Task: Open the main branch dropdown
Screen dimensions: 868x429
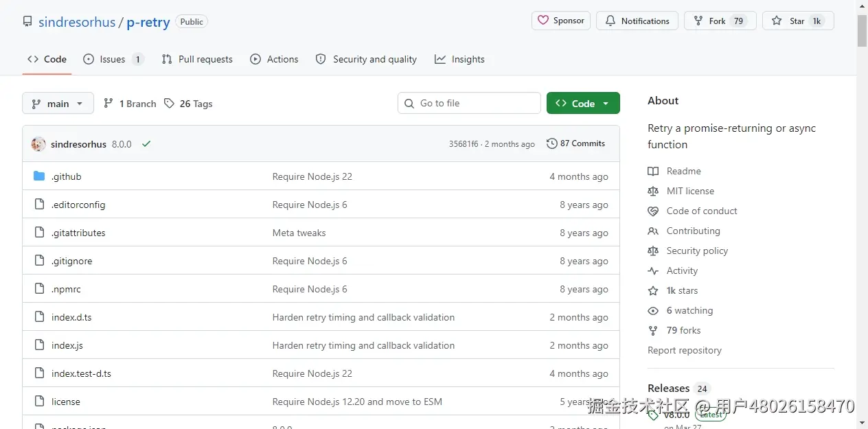Action: pos(58,103)
